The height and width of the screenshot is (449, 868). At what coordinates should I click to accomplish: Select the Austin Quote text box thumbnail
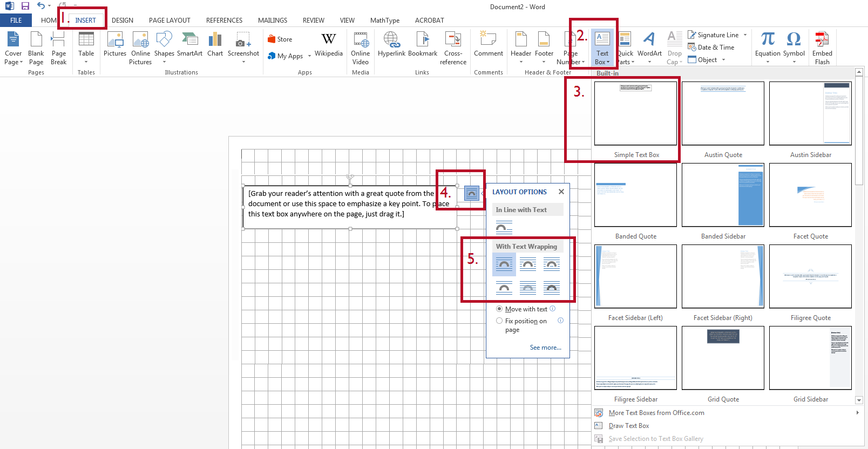(x=723, y=113)
